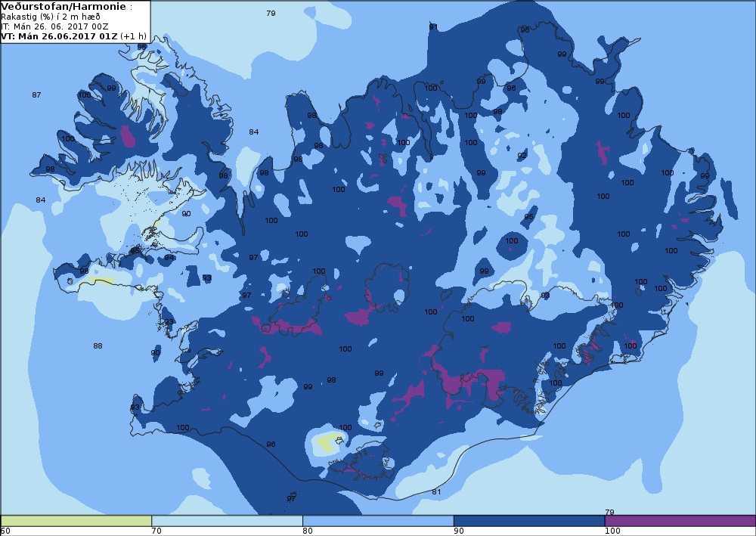Click the '81' humidity value near the south coast
The width and height of the screenshot is (756, 536).
click(x=436, y=491)
